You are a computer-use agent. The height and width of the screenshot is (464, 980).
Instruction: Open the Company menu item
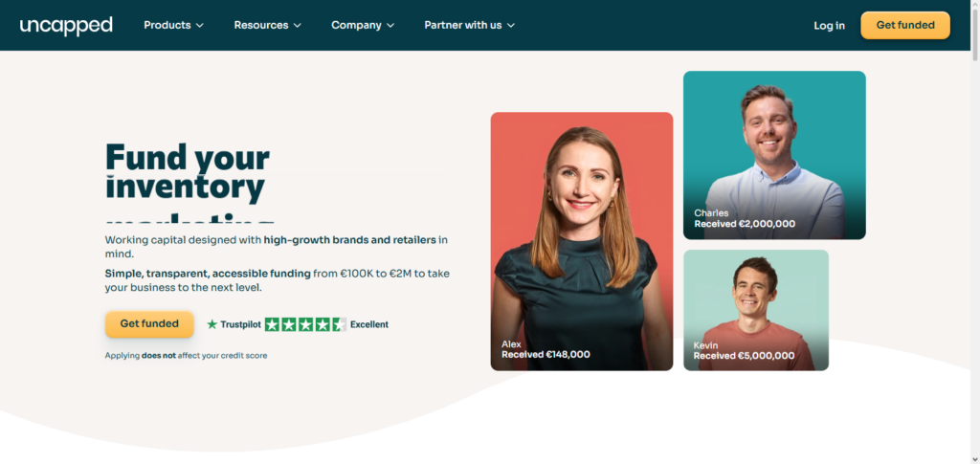coord(363,26)
